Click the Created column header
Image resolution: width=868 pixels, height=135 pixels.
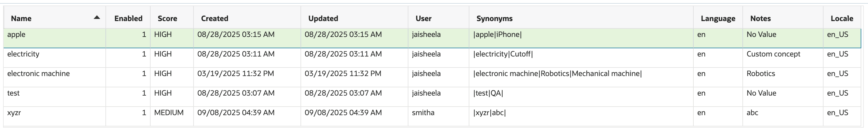pos(215,19)
